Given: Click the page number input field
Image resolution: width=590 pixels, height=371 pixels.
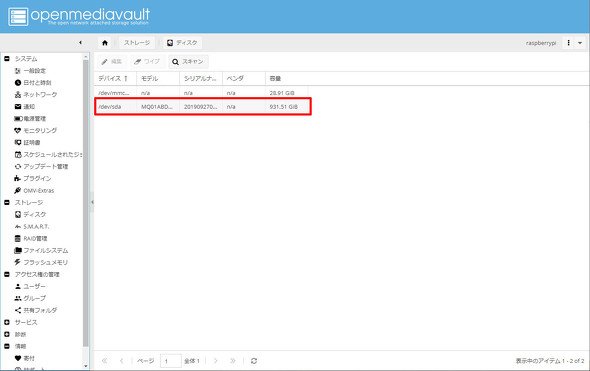Looking at the screenshot, I should (x=171, y=361).
